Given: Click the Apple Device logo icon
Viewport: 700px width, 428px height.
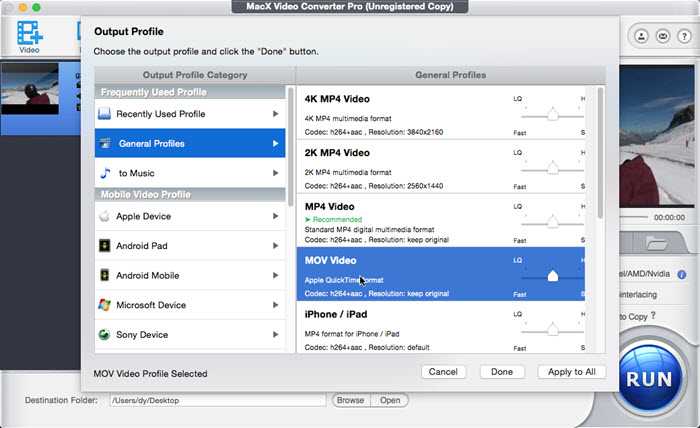Looking at the screenshot, I should click(x=104, y=216).
